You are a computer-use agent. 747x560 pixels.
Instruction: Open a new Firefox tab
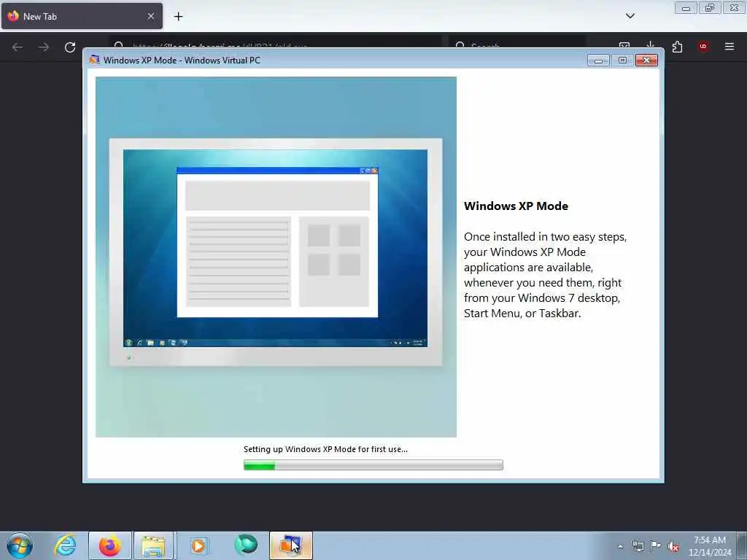[x=178, y=17]
